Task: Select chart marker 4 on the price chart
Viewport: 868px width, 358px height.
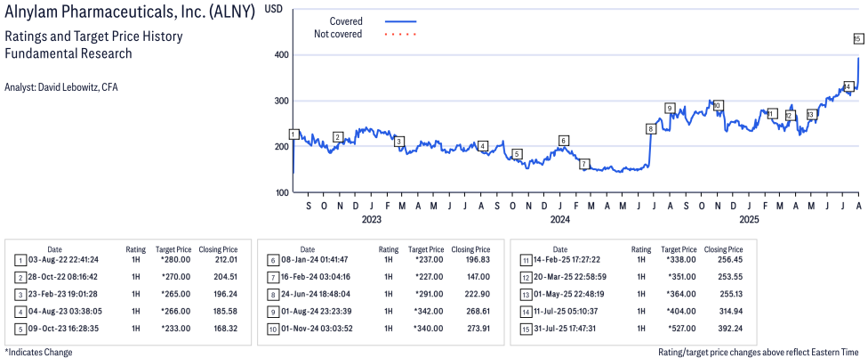Action: (483, 146)
